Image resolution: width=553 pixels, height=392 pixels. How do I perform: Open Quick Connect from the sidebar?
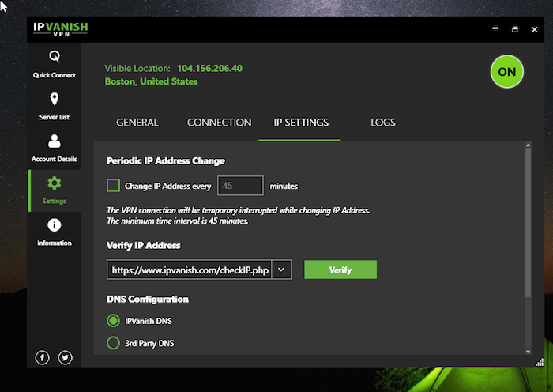(54, 64)
